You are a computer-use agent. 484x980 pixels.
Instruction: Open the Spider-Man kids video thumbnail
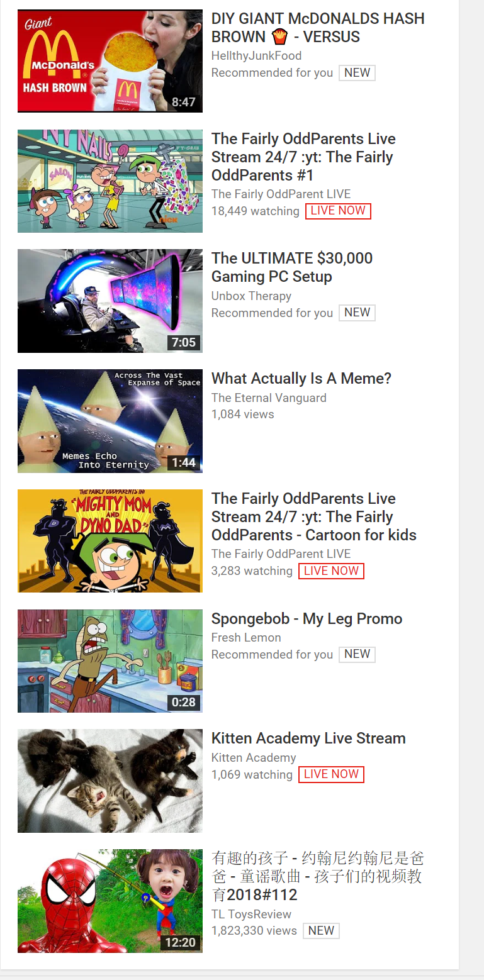pos(110,901)
